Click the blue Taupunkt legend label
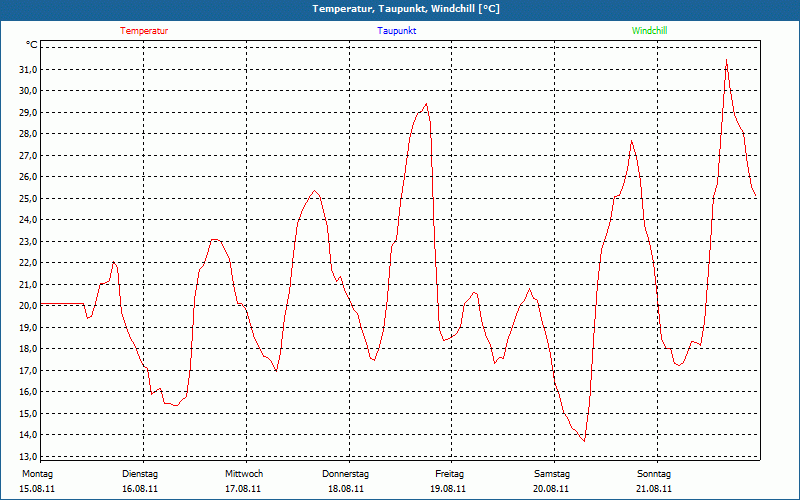Screen dimensions: 800x500 [396, 31]
